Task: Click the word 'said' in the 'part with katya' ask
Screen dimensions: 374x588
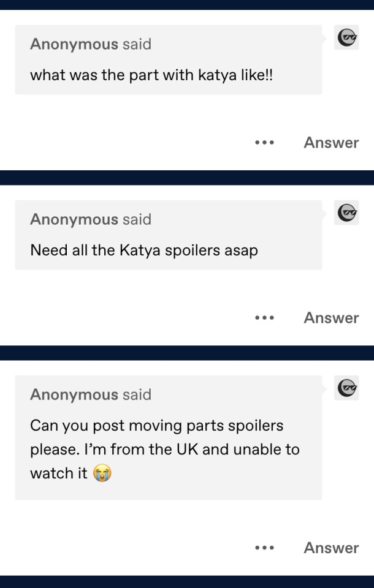Action: 137,44
